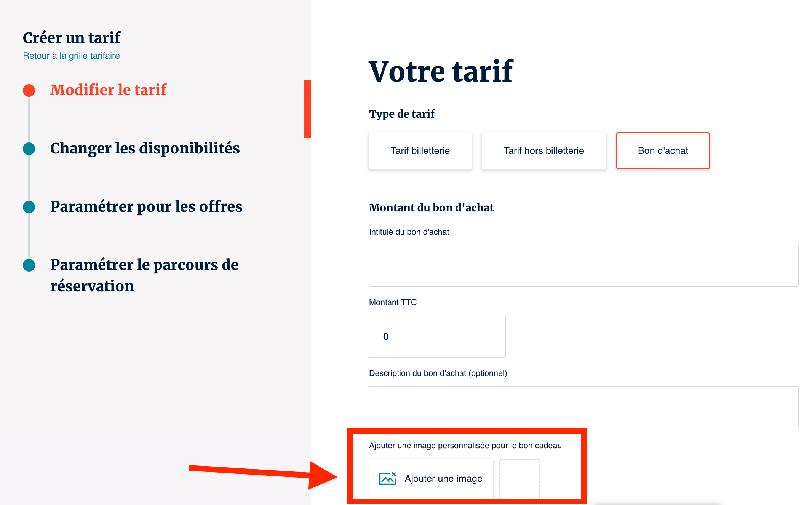This screenshot has width=812, height=505.
Task: Click the red active-step indicator bar
Action: [x=307, y=109]
